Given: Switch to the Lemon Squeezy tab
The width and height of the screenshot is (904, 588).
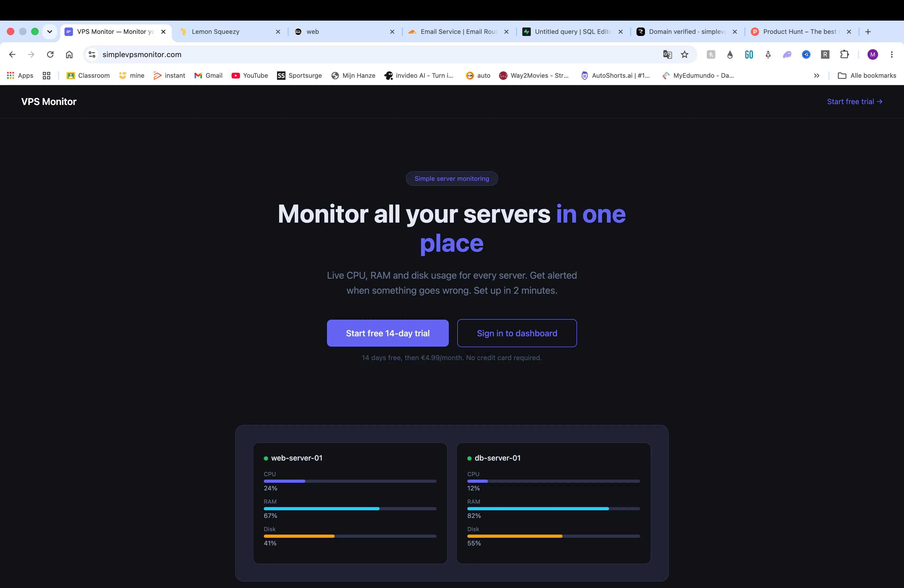Looking at the screenshot, I should pos(230,31).
